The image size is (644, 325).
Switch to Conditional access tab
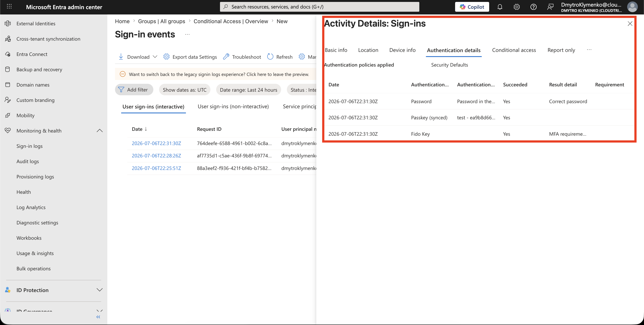click(x=514, y=50)
